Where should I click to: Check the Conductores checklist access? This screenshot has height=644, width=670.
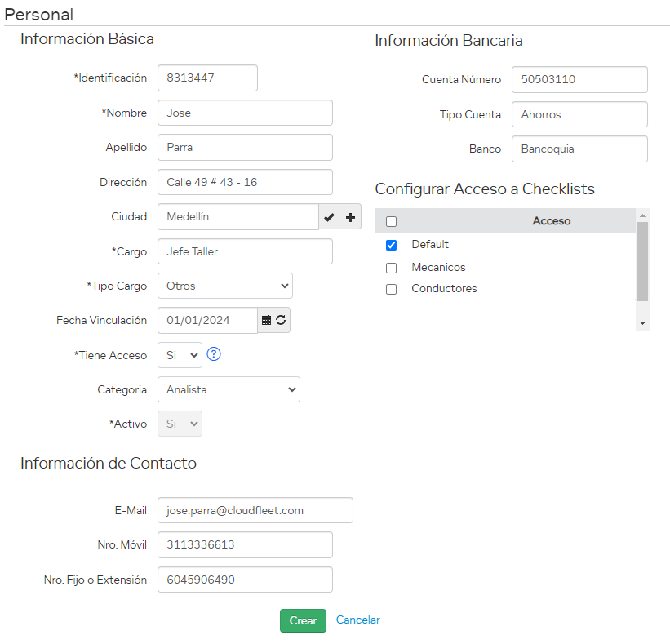tap(391, 289)
